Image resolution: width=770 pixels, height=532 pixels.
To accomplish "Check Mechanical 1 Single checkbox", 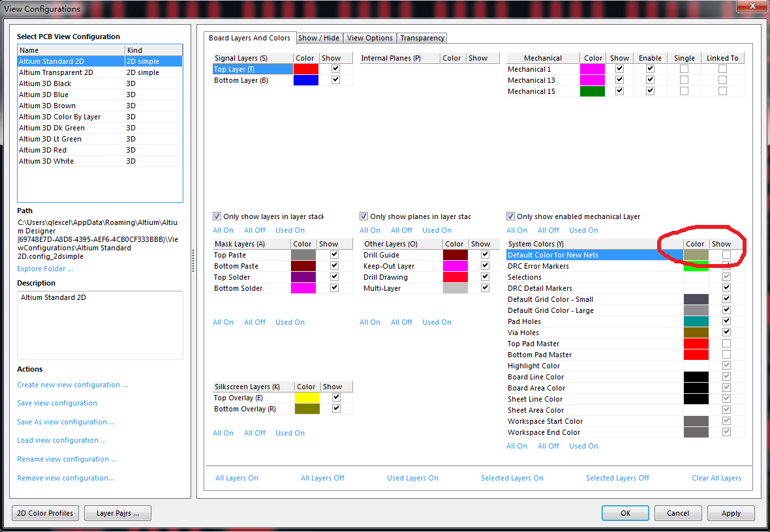I will [x=684, y=68].
